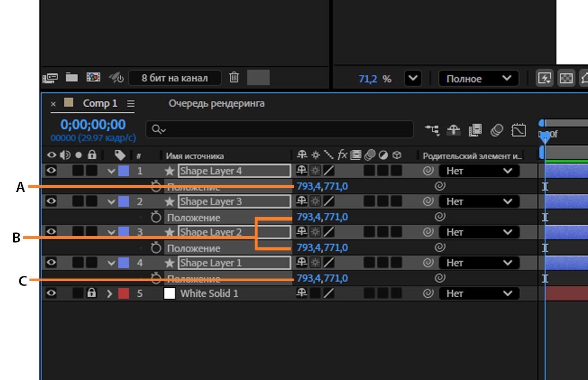Open the viewer magnification dropdown arrow
The height and width of the screenshot is (380, 588).
pyautogui.click(x=413, y=78)
